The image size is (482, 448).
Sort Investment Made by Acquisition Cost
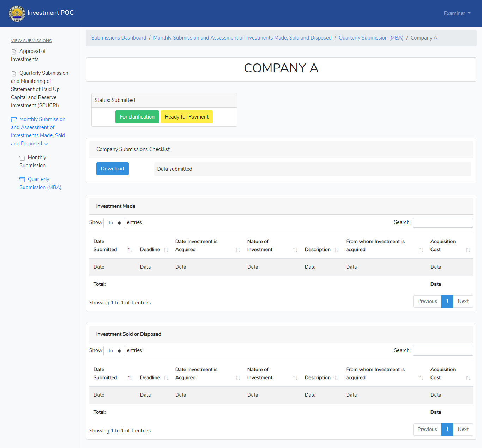click(450, 246)
